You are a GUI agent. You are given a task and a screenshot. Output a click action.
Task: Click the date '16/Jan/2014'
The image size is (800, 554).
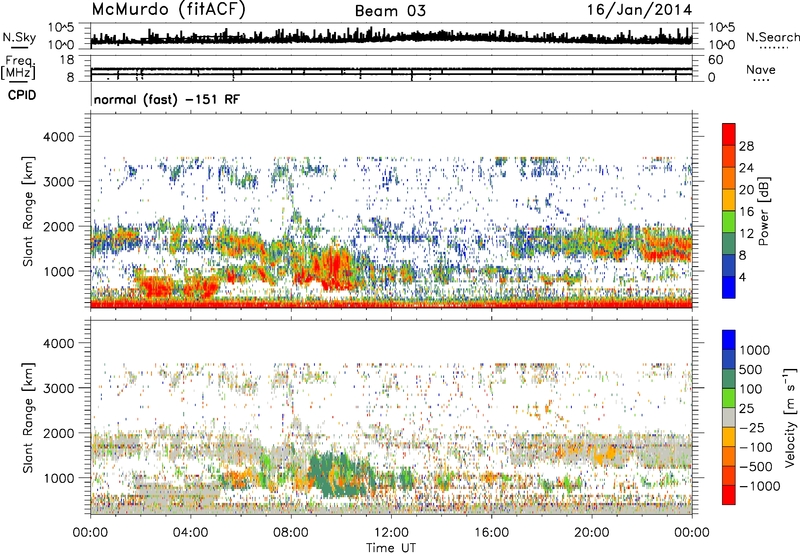(x=639, y=9)
